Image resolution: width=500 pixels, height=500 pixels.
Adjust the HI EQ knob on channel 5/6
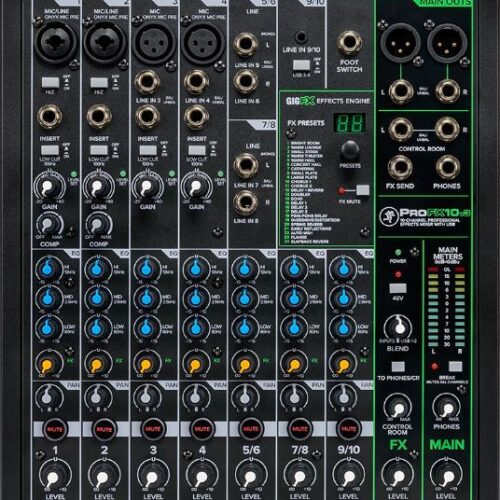click(x=244, y=269)
